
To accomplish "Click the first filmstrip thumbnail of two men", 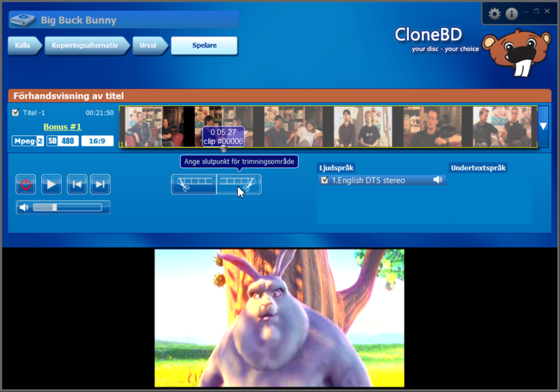I will [x=155, y=127].
